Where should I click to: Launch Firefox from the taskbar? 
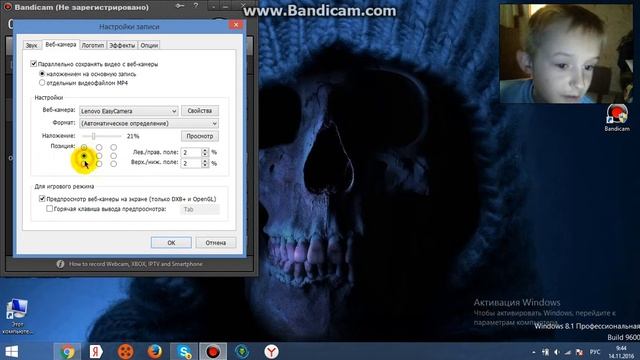tap(155, 351)
